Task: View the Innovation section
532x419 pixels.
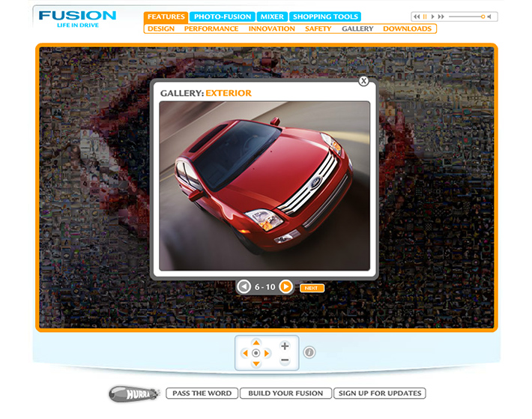Action: click(272, 28)
